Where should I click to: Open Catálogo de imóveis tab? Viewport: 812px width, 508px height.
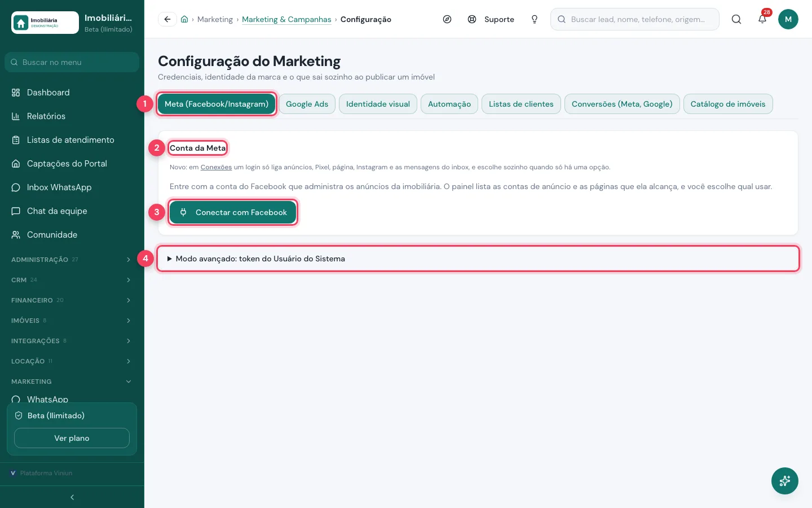[728, 104]
